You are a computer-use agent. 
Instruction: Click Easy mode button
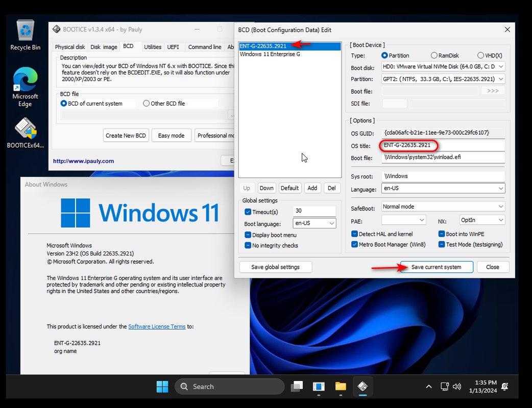[172, 136]
